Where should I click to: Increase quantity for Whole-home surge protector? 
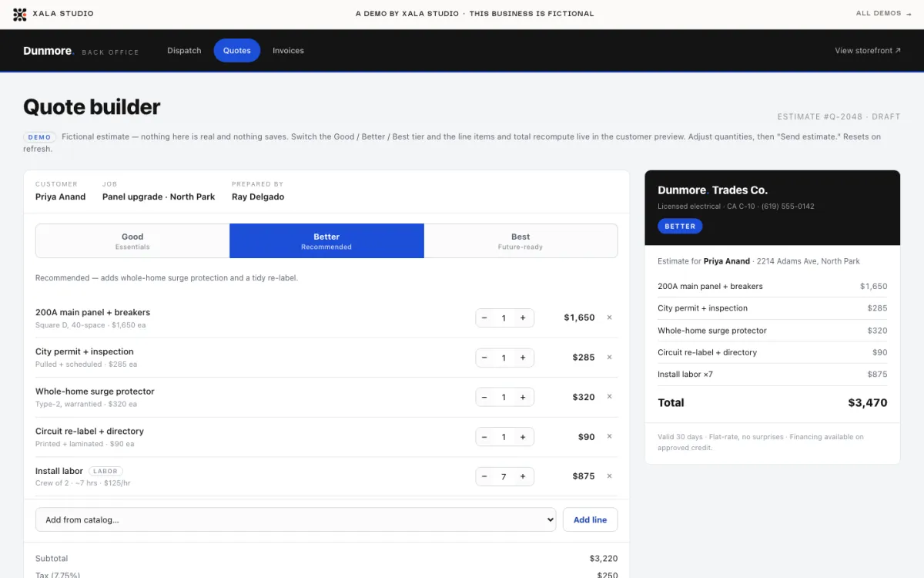523,397
